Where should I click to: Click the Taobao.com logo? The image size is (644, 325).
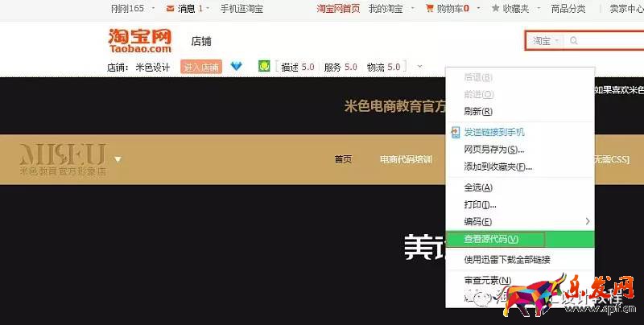(x=139, y=41)
